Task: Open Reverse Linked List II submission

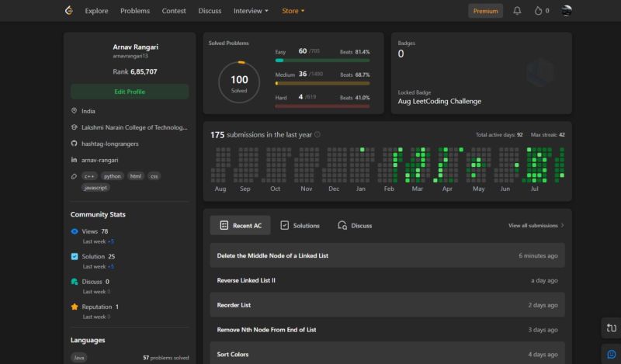Action: (x=387, y=280)
